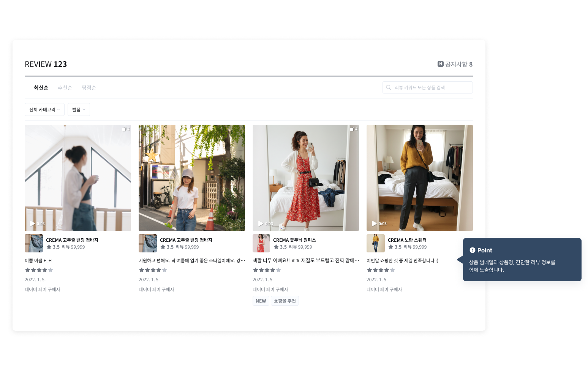The height and width of the screenshot is (371, 588).
Task: Open the 별점 rating filter dropdown
Action: coord(79,109)
